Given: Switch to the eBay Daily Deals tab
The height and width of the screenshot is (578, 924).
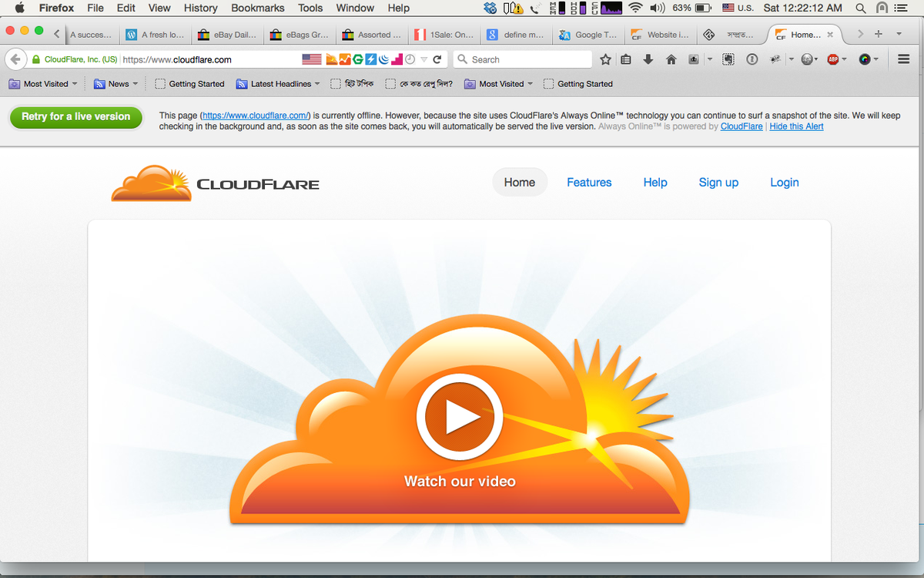Looking at the screenshot, I should tap(227, 35).
